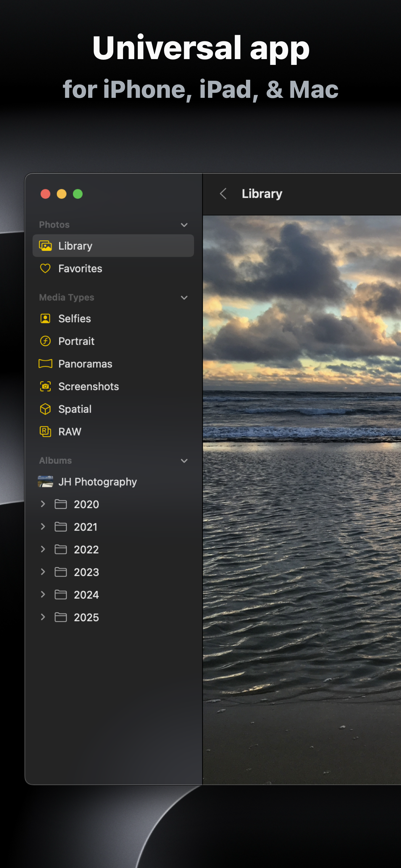Collapse the Media Types section
401x868 pixels.
coord(184,297)
